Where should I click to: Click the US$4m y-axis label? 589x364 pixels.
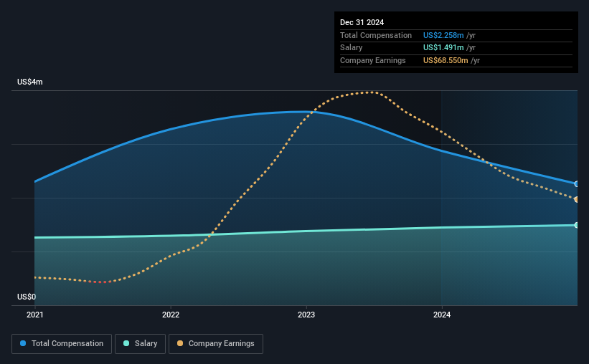point(30,82)
